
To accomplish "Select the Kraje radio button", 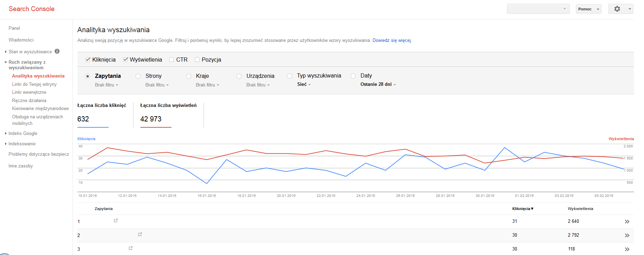I will [189, 76].
